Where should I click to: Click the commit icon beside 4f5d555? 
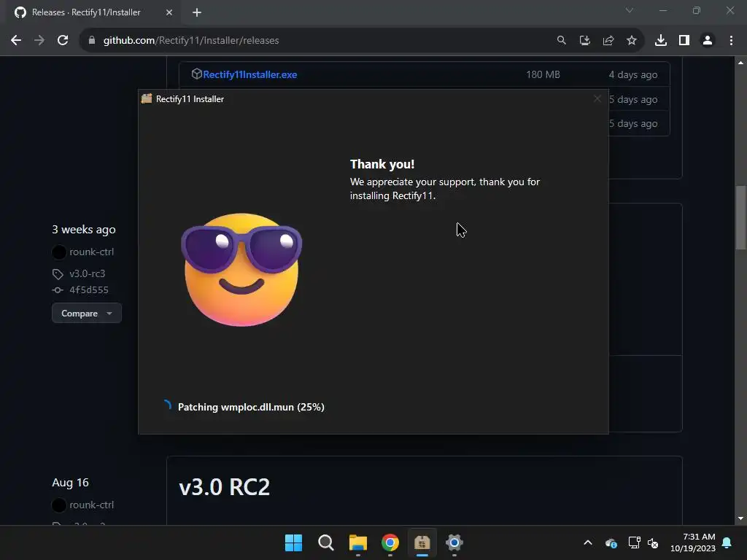(58, 290)
